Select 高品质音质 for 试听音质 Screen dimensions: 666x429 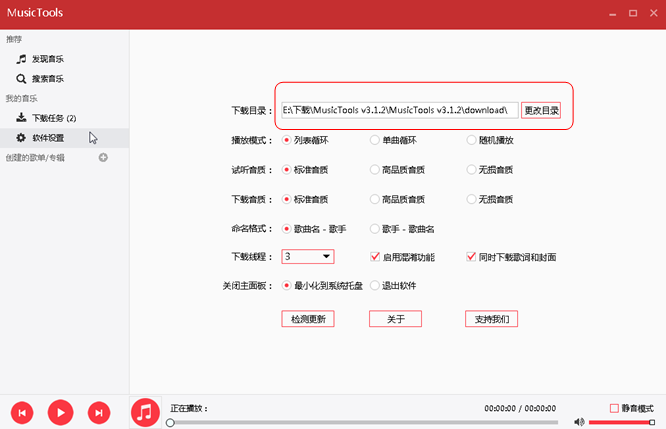[374, 170]
